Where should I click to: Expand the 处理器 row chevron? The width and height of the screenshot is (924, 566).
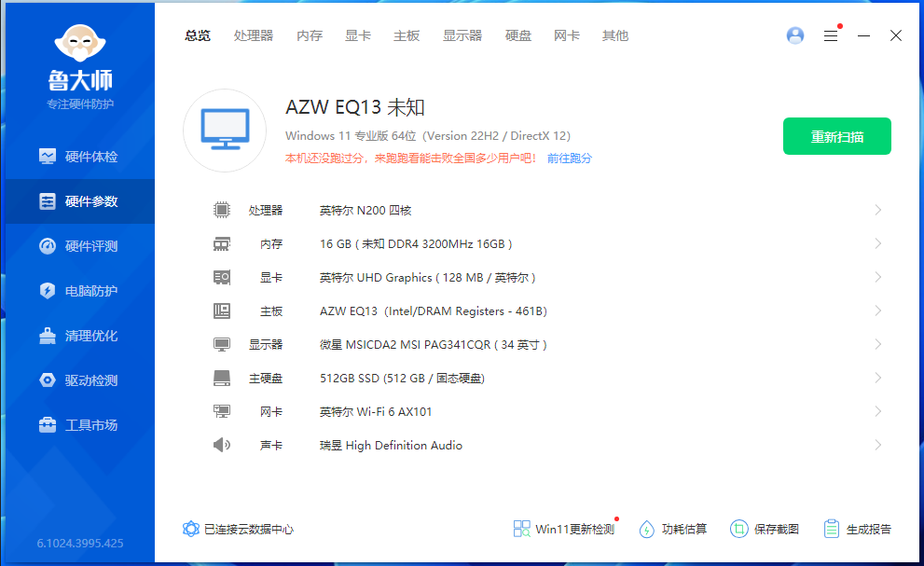click(878, 210)
